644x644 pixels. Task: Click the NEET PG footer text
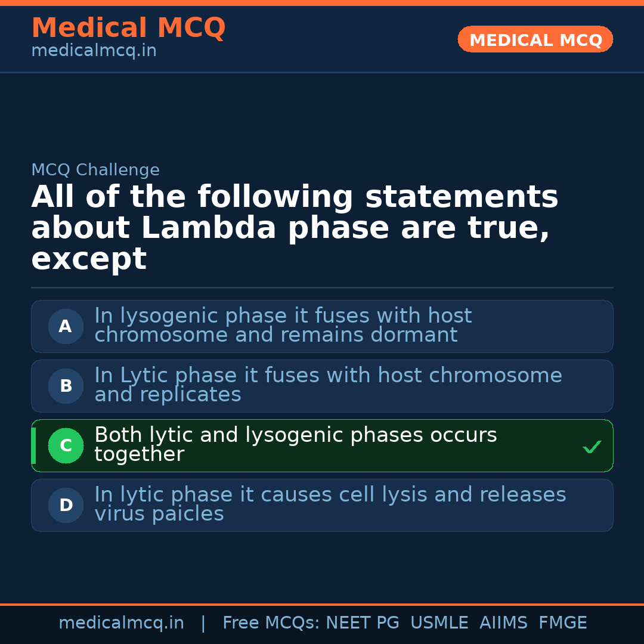click(363, 623)
